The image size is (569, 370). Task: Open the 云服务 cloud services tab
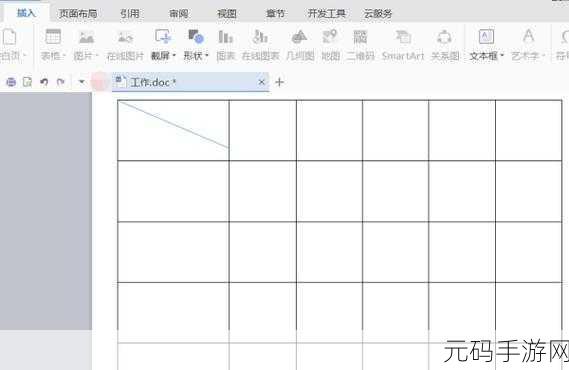click(378, 14)
